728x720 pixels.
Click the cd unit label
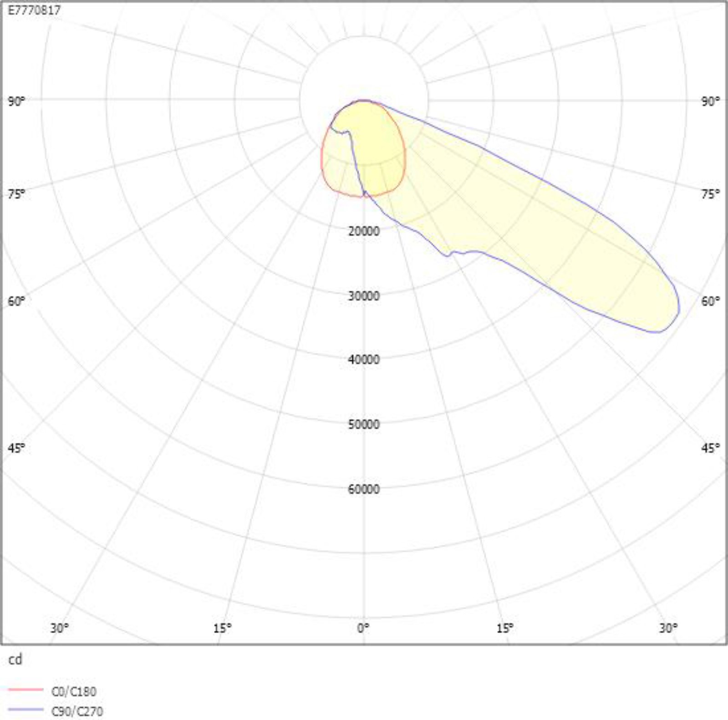pyautogui.click(x=15, y=659)
